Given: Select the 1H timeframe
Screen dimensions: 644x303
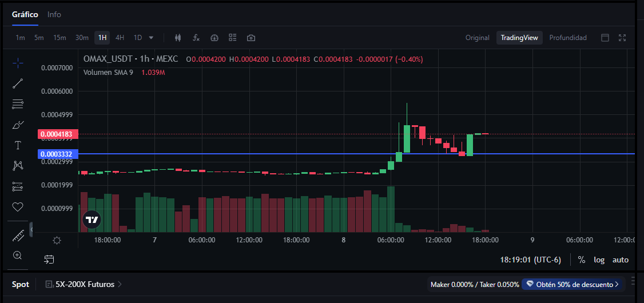Looking at the screenshot, I should tap(102, 38).
